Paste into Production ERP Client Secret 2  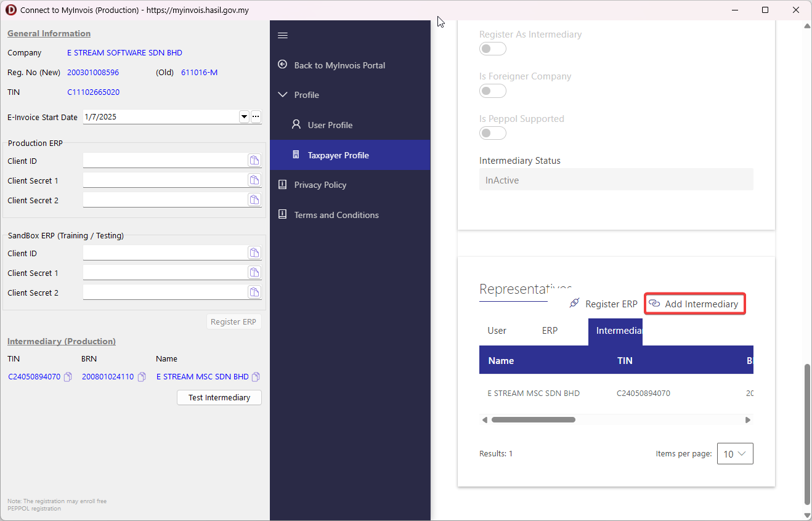click(x=254, y=200)
